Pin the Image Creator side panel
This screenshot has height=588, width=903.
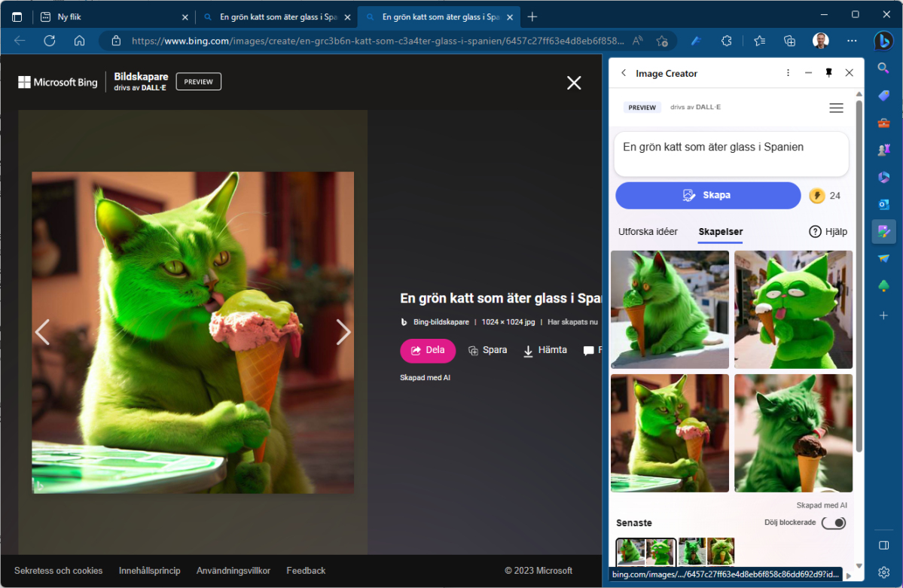[828, 73]
